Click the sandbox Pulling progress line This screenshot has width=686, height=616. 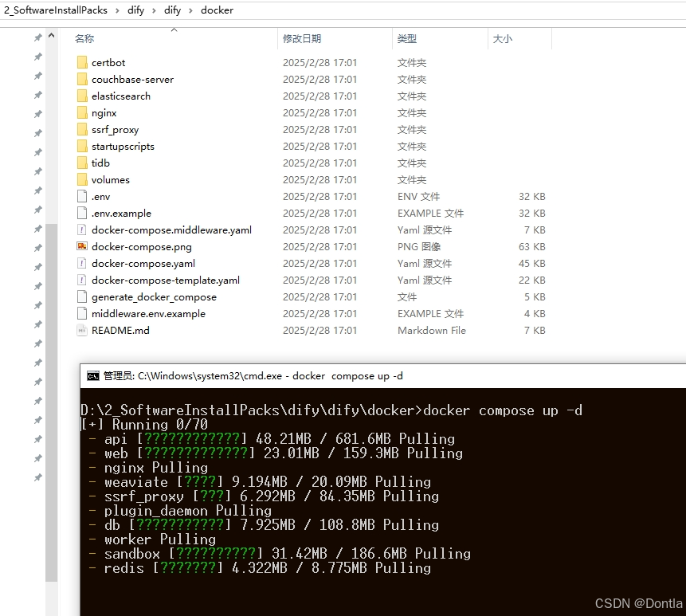click(280, 554)
